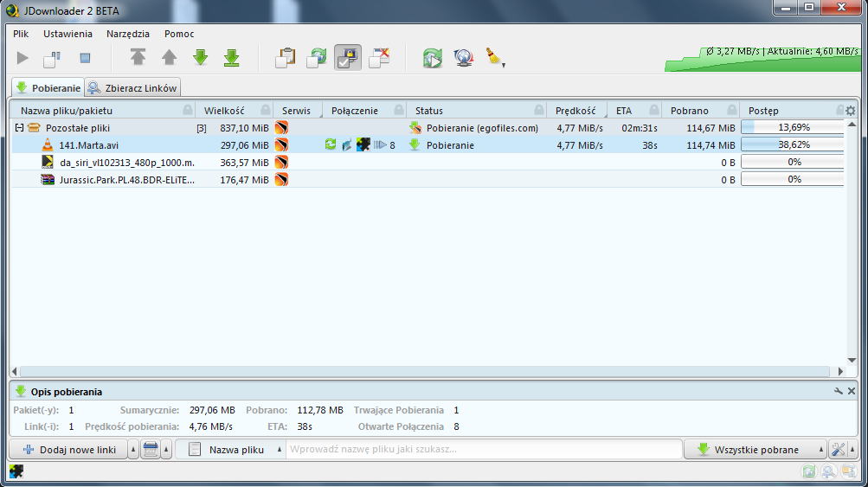Screen dimensions: 868x487
Task: Click the video file icon of da_siri_vl102313
Action: 48,162
